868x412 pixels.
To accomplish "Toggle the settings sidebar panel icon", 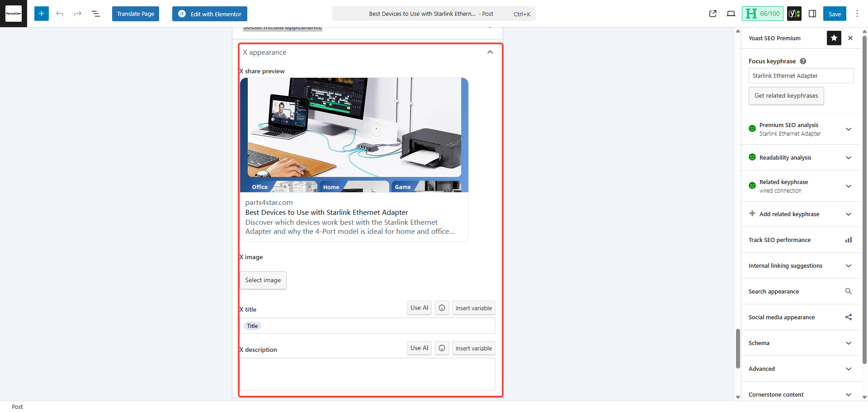I will pos(812,14).
